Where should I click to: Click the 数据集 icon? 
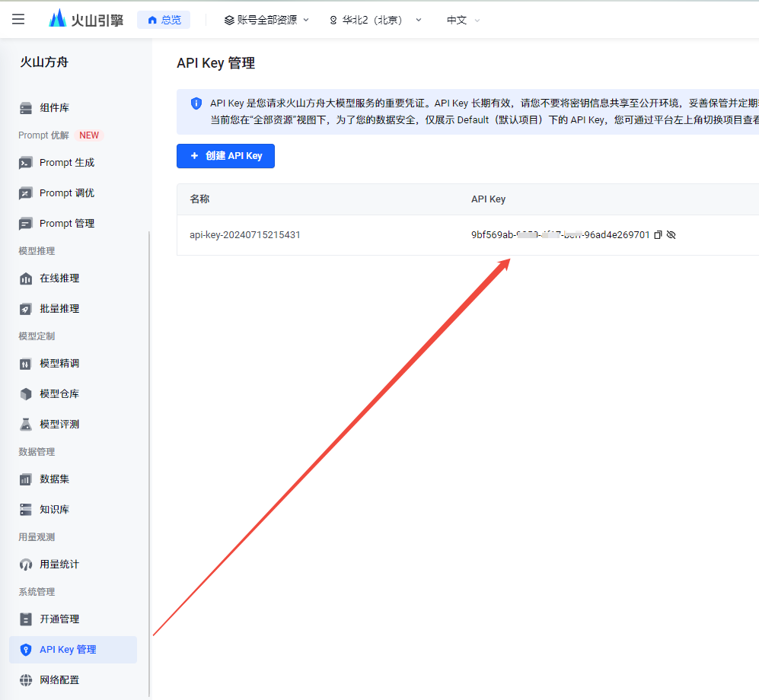[26, 479]
